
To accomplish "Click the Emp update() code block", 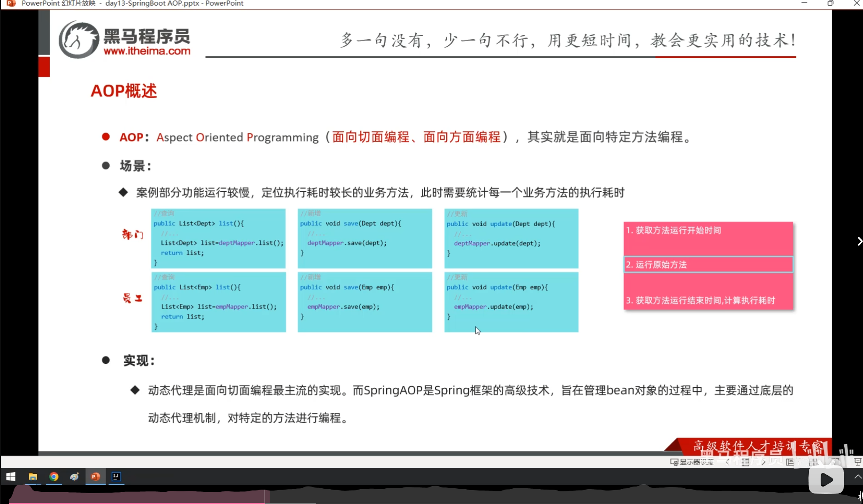I will point(511,302).
